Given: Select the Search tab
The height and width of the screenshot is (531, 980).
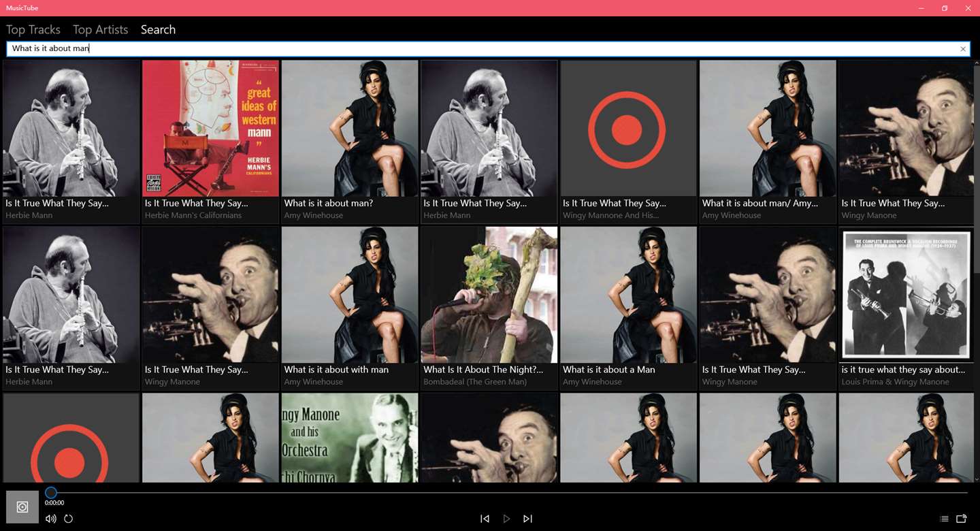Looking at the screenshot, I should coord(158,29).
